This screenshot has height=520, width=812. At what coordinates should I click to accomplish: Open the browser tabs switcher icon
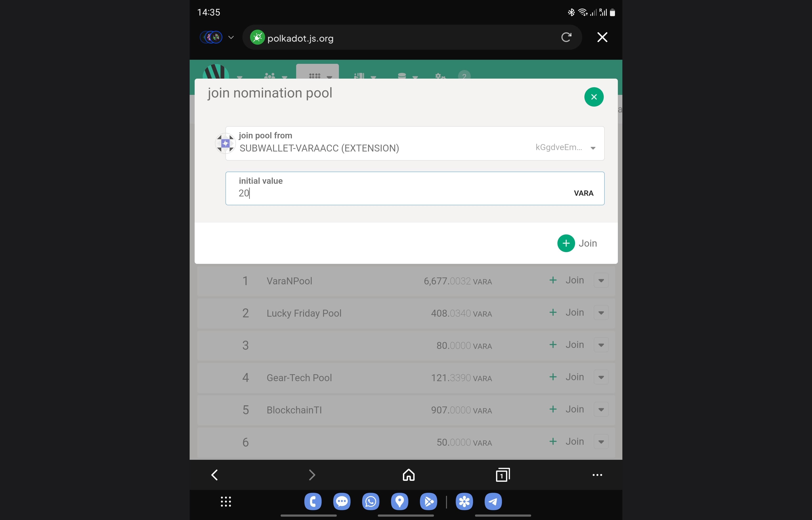click(x=503, y=475)
